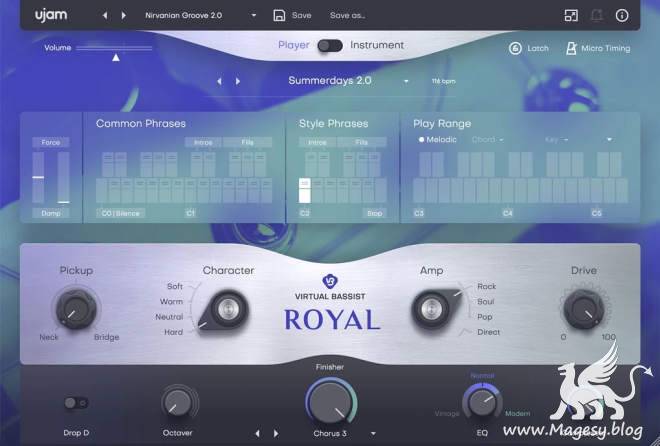Screen dimensions: 660x446
Task: Open the Key dropdown in Play Range
Action: coord(556,140)
